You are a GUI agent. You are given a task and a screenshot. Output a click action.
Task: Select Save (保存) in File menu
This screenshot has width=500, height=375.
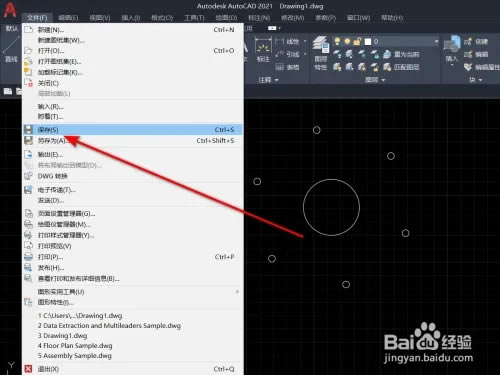(x=133, y=130)
